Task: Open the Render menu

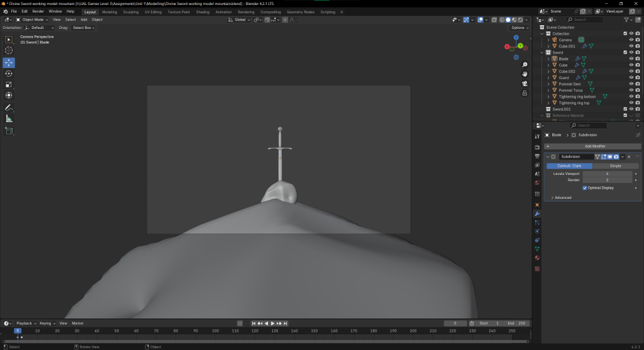Action: pyautogui.click(x=38, y=11)
